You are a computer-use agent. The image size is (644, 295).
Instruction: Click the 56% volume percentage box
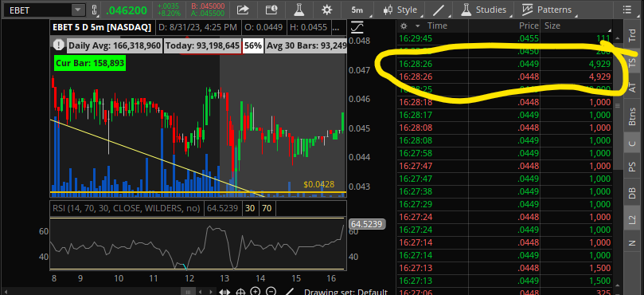[x=253, y=45]
